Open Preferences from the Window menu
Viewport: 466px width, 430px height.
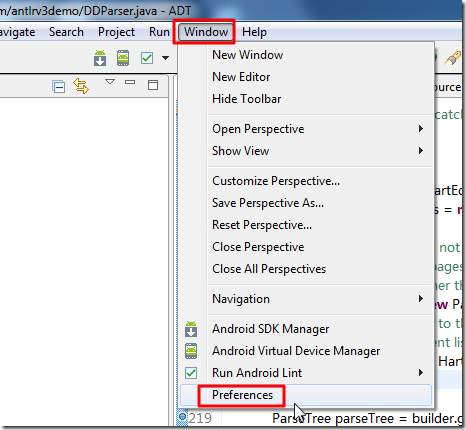[306, 395]
